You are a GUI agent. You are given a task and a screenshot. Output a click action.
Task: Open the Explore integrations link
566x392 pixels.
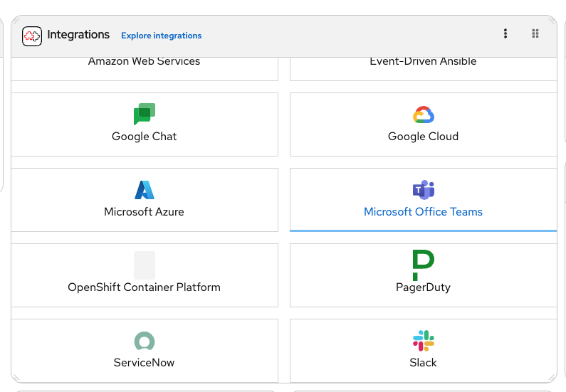click(161, 36)
